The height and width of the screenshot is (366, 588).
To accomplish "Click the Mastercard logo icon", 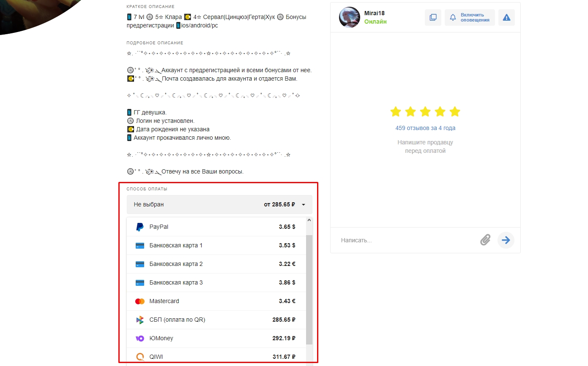I will click(140, 301).
